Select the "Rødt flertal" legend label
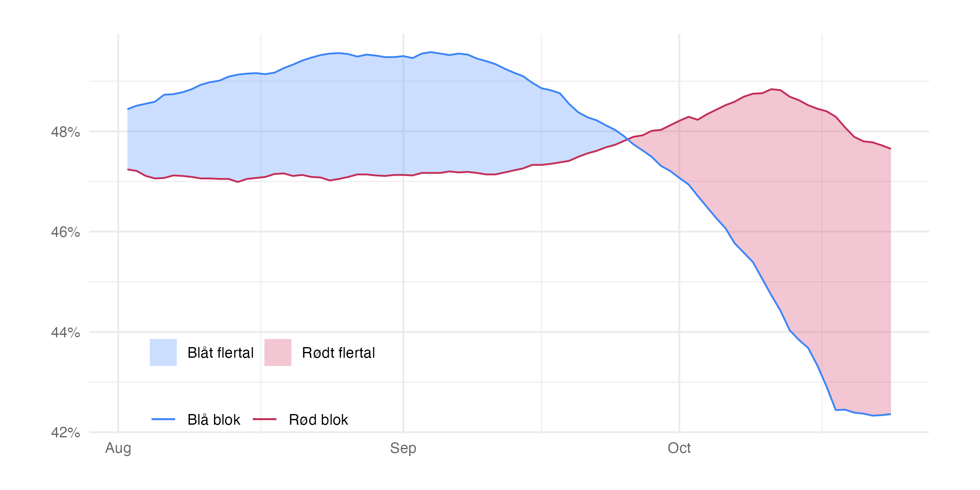The height and width of the screenshot is (490, 980). (338, 353)
